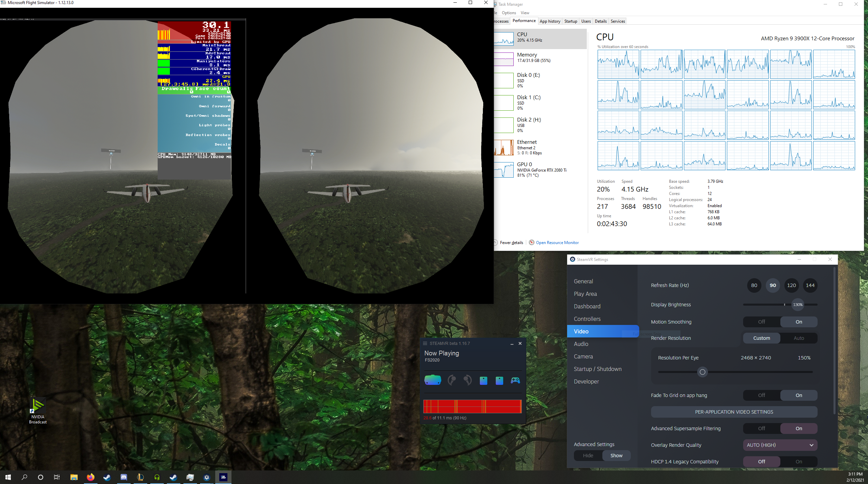This screenshot has height=484, width=868.
Task: Click the left controller status icon
Action: 451,380
